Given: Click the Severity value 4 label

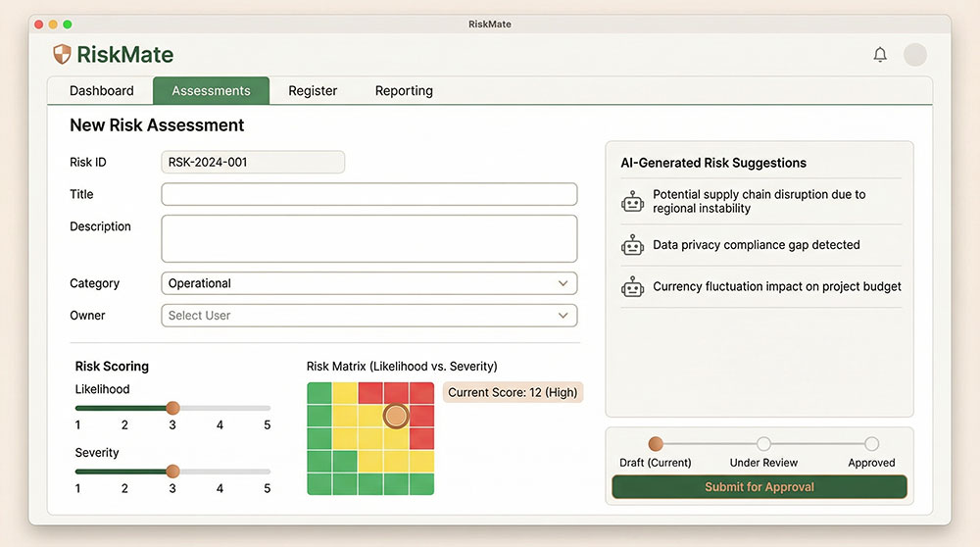Looking at the screenshot, I should [x=220, y=488].
